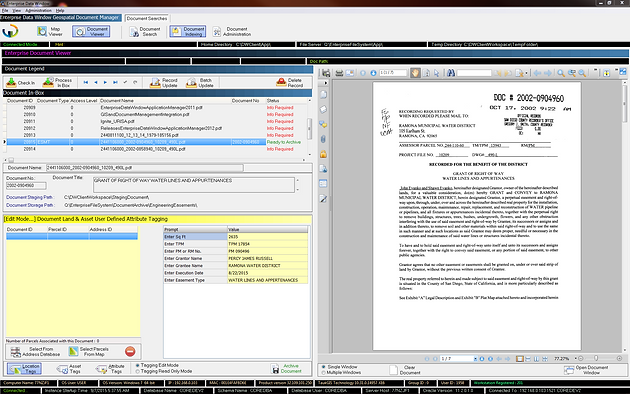Go to next page using down arrow
Viewport: 630px width, 394px height.
click(373, 73)
